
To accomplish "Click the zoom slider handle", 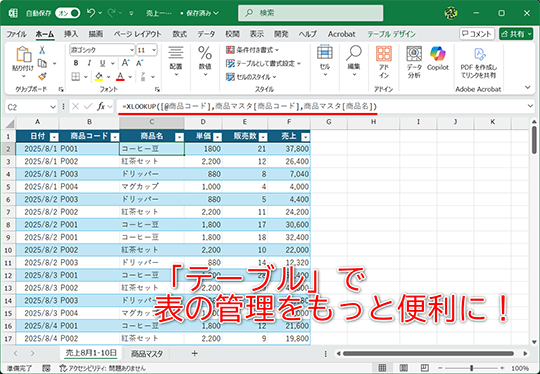I will tap(471, 368).
